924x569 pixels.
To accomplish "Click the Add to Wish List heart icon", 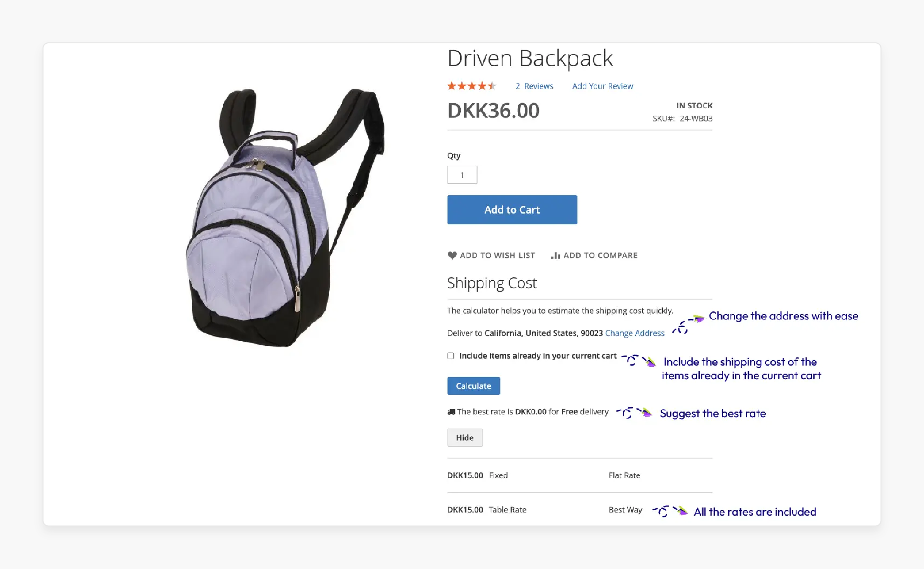I will [451, 255].
